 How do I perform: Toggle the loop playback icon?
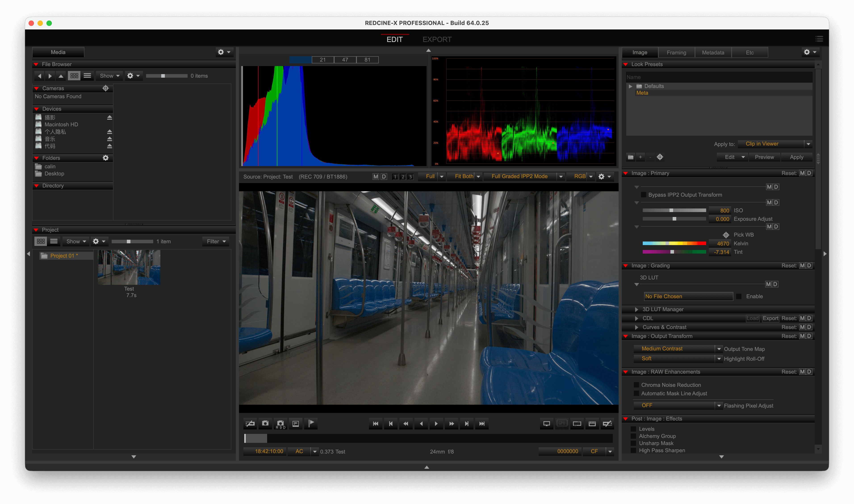point(577,423)
